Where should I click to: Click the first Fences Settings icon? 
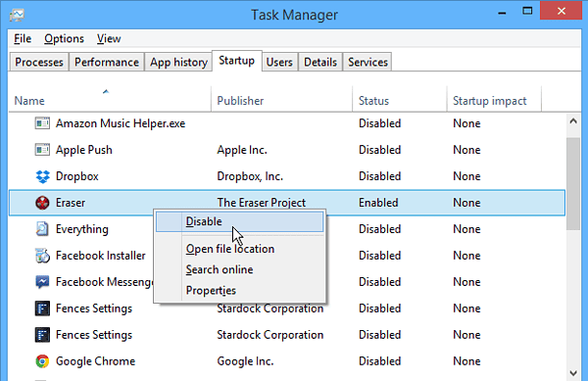tap(42, 309)
